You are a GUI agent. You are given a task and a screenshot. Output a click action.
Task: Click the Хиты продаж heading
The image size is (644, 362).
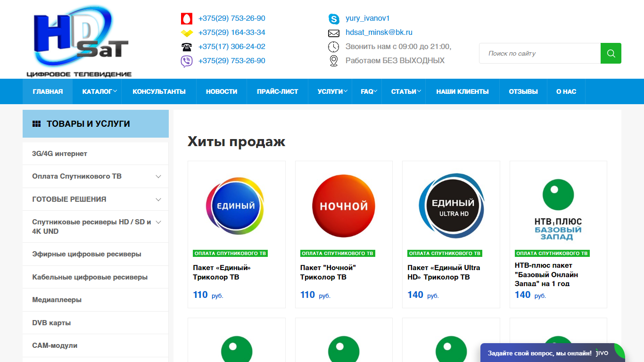coord(236,141)
